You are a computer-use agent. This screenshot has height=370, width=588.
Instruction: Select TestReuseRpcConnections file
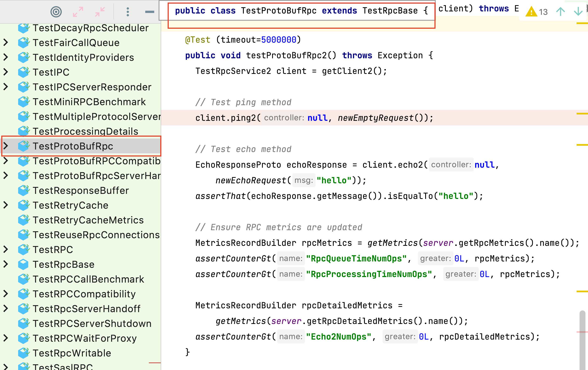pyautogui.click(x=96, y=235)
